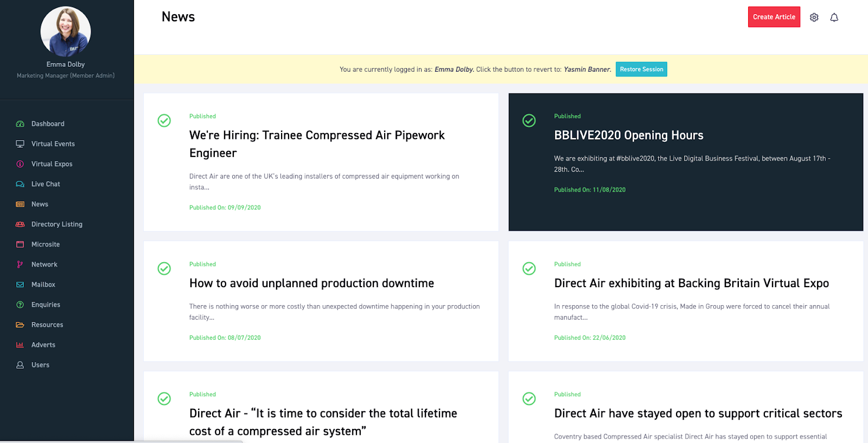Click the News page heading
Screen dimensions: 868x443
pos(178,17)
